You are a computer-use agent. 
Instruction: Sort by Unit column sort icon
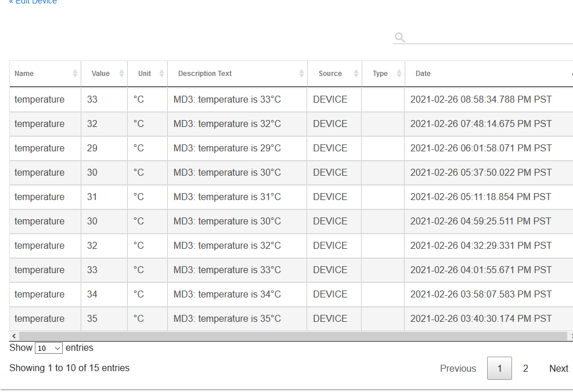pos(161,74)
